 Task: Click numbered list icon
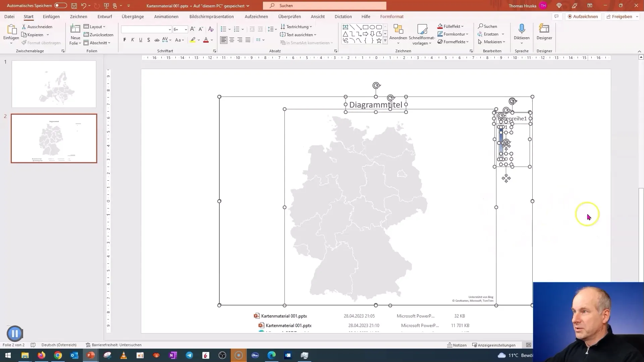pyautogui.click(x=236, y=29)
